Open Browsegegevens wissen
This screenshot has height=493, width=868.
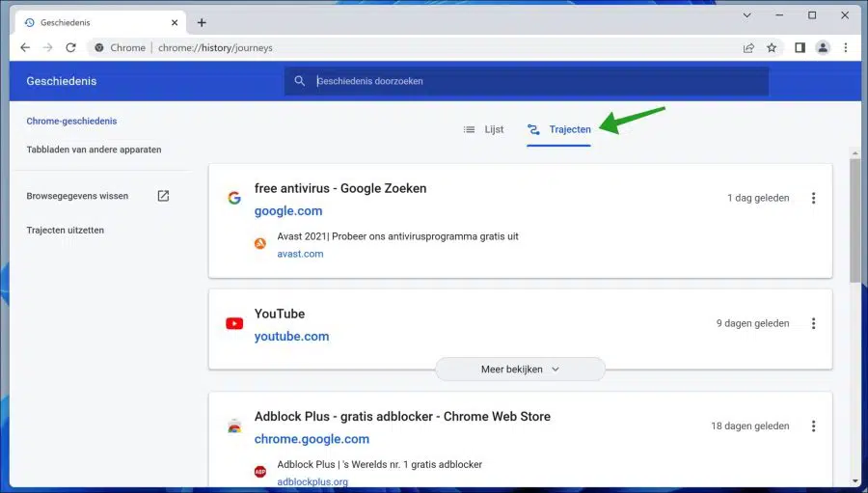[77, 196]
